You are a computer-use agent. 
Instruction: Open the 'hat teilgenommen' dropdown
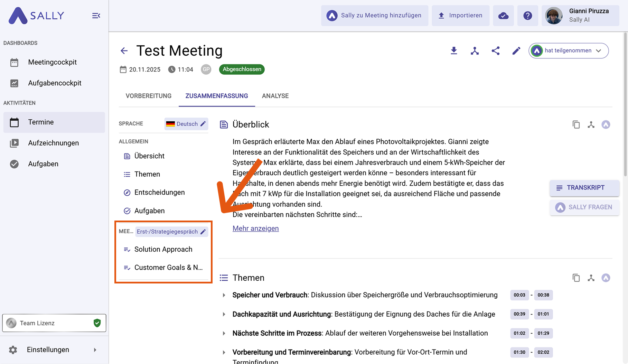click(569, 51)
